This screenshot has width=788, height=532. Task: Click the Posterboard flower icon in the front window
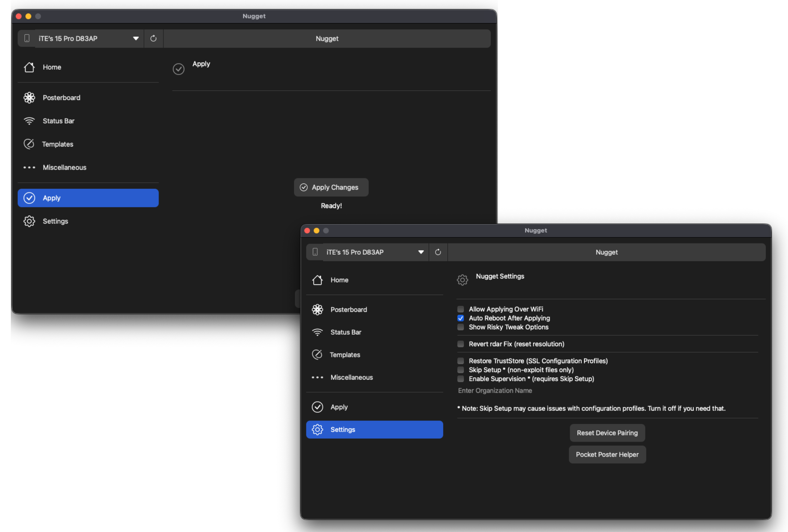(317, 310)
